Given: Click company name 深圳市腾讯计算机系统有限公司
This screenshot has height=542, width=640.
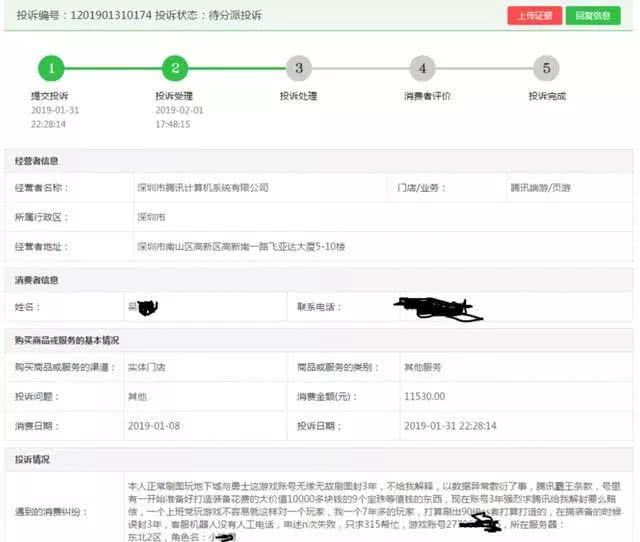Looking at the screenshot, I should pos(203,188).
